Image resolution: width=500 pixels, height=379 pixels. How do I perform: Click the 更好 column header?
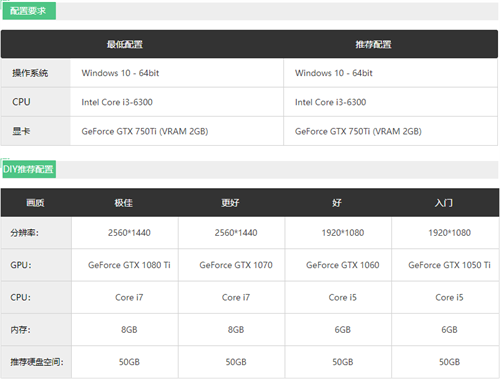click(230, 203)
